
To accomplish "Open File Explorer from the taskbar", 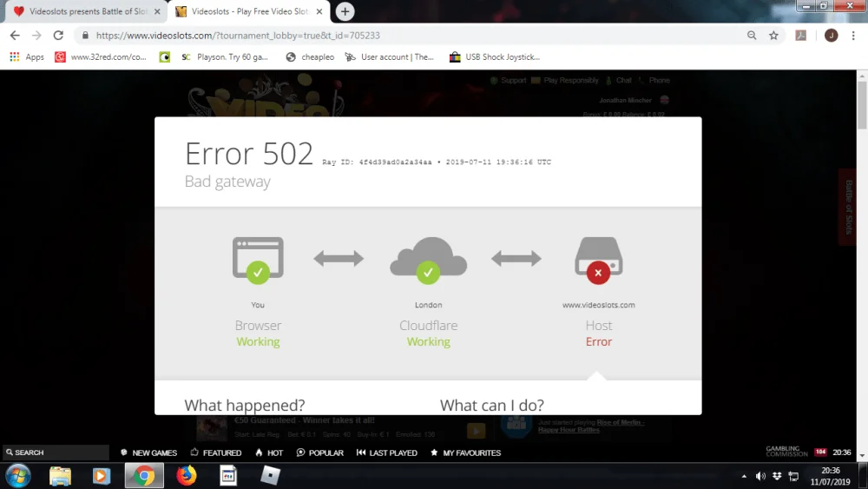I will [x=61, y=476].
